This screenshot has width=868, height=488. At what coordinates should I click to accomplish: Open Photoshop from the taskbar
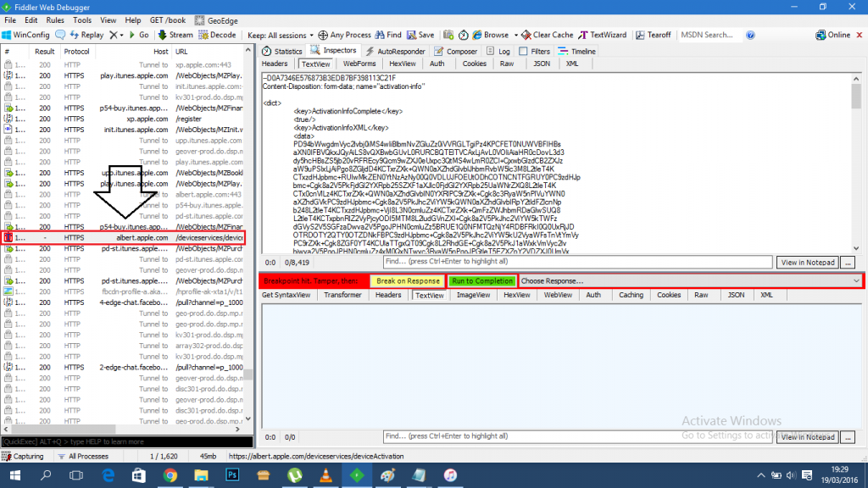point(232,475)
